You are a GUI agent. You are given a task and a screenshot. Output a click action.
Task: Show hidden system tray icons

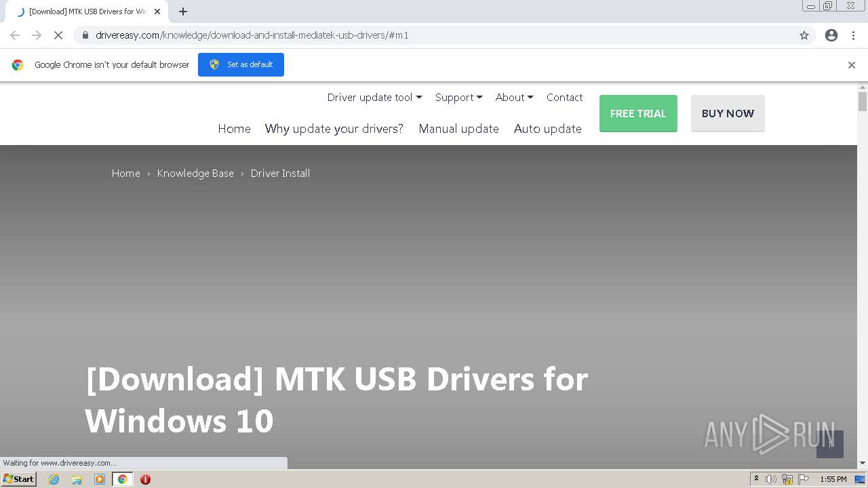(756, 479)
